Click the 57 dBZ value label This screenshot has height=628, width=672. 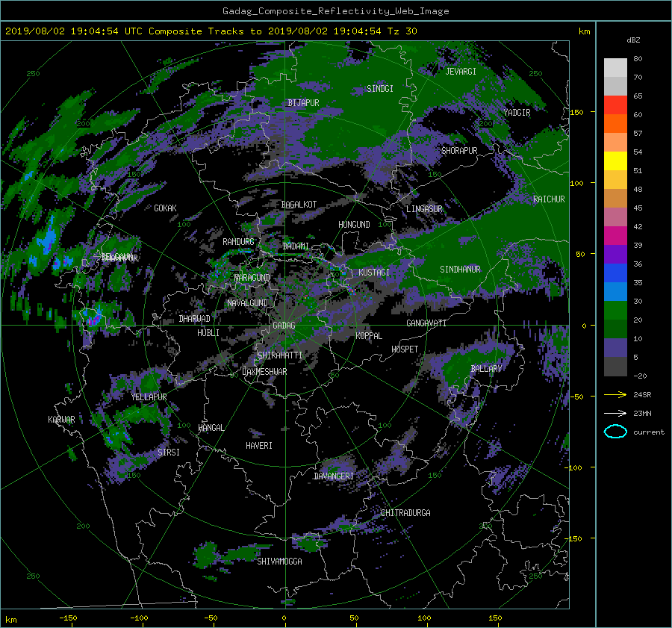[x=638, y=134]
